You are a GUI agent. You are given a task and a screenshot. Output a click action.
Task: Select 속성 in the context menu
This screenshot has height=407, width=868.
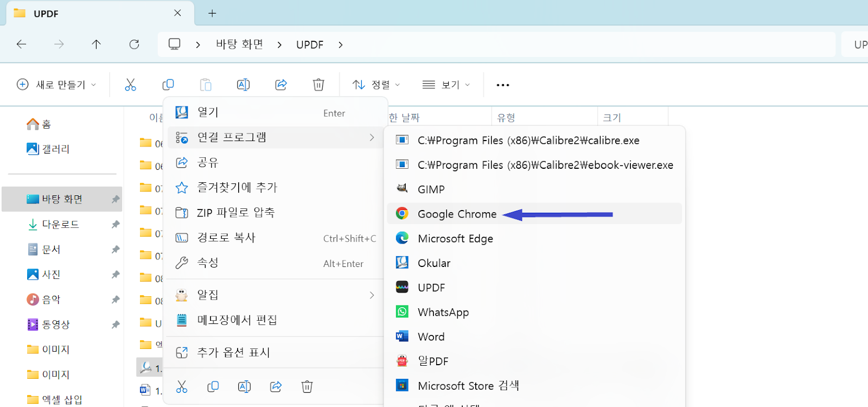pos(276,263)
